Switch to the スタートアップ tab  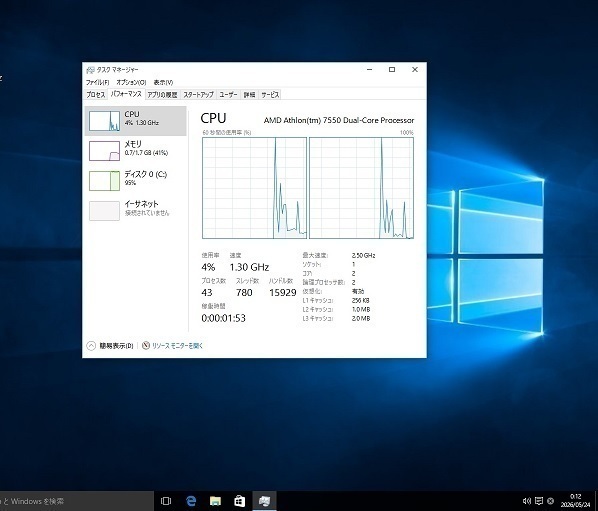(198, 95)
